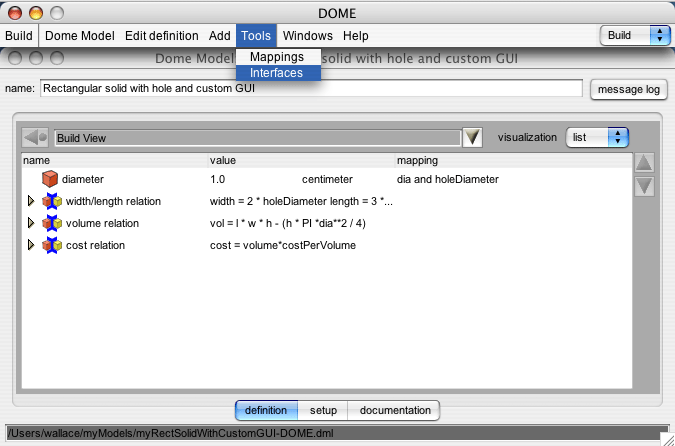Click the resize grip of the window
The image size is (675, 446).
coord(667,439)
